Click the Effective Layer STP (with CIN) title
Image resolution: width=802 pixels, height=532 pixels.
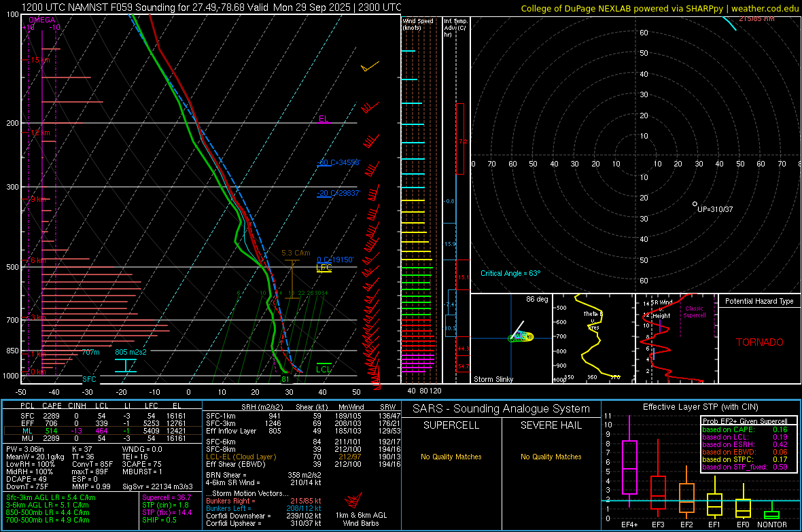point(701,407)
